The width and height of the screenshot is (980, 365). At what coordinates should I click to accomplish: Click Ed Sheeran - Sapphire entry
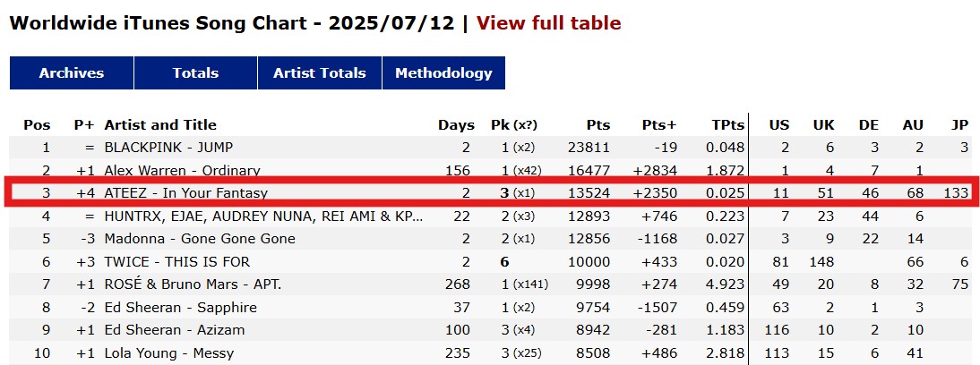[x=181, y=307]
